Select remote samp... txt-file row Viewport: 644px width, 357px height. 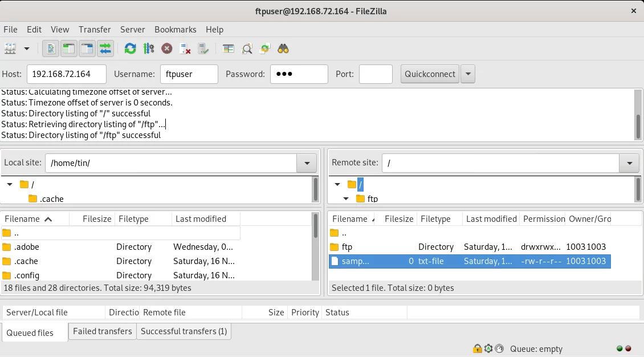pos(470,261)
